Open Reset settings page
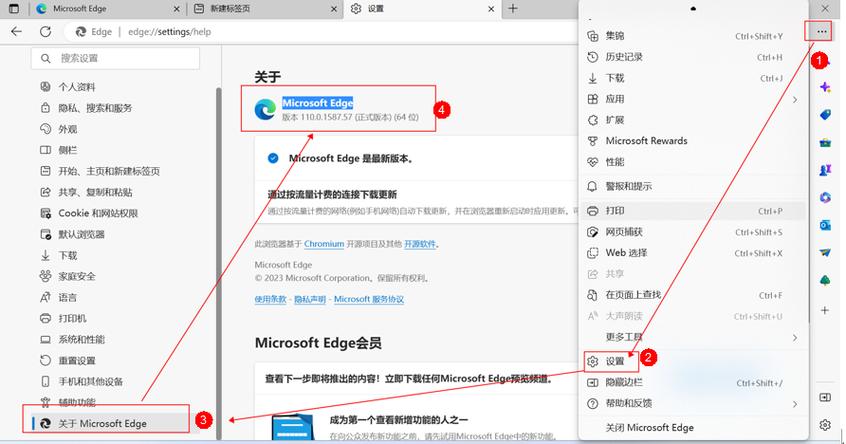 coord(68,360)
